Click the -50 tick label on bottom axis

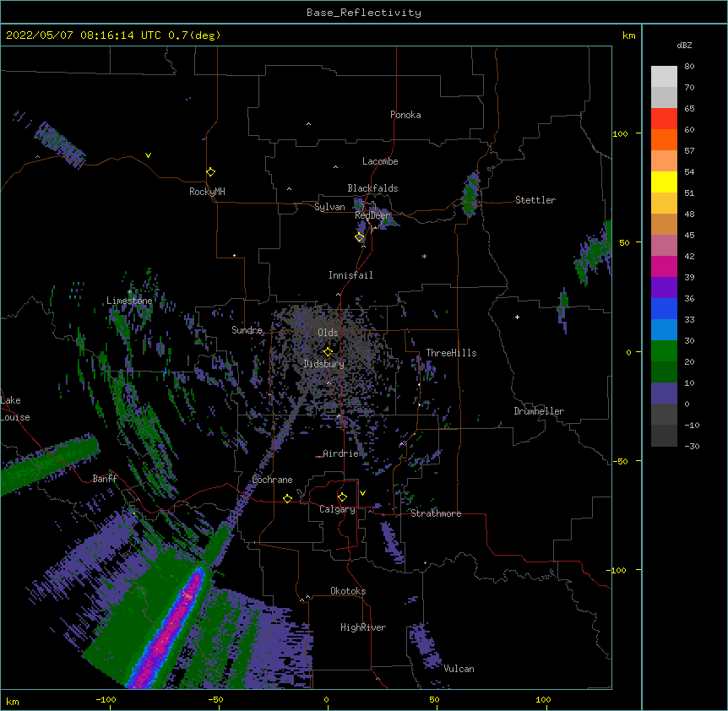click(215, 699)
